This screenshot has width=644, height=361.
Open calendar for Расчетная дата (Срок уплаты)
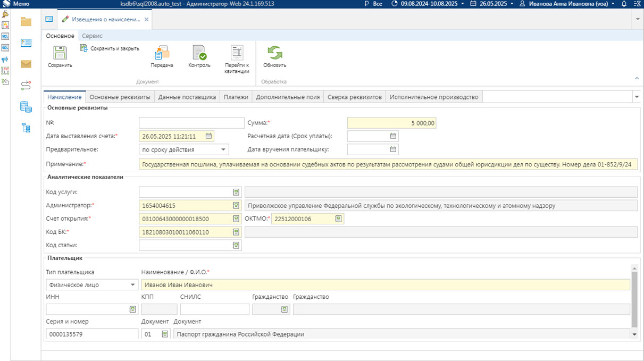[x=394, y=136]
